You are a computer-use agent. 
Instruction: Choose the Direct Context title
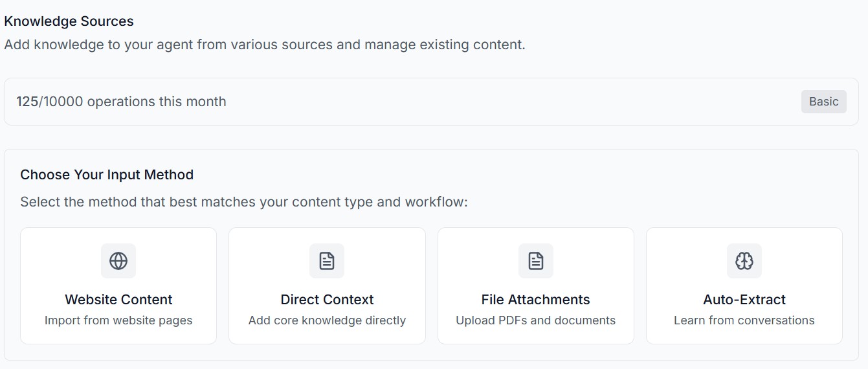tap(327, 300)
